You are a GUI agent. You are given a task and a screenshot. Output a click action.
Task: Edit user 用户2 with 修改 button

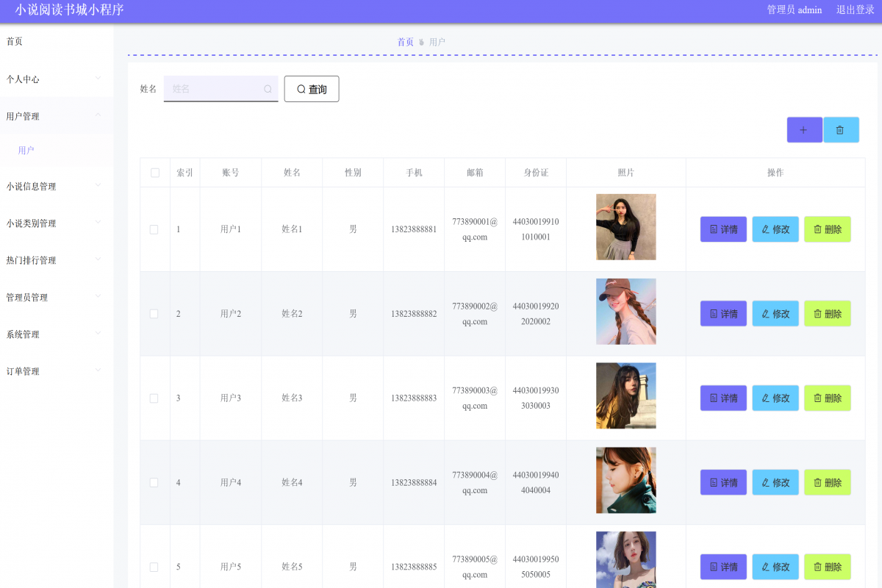775,314
